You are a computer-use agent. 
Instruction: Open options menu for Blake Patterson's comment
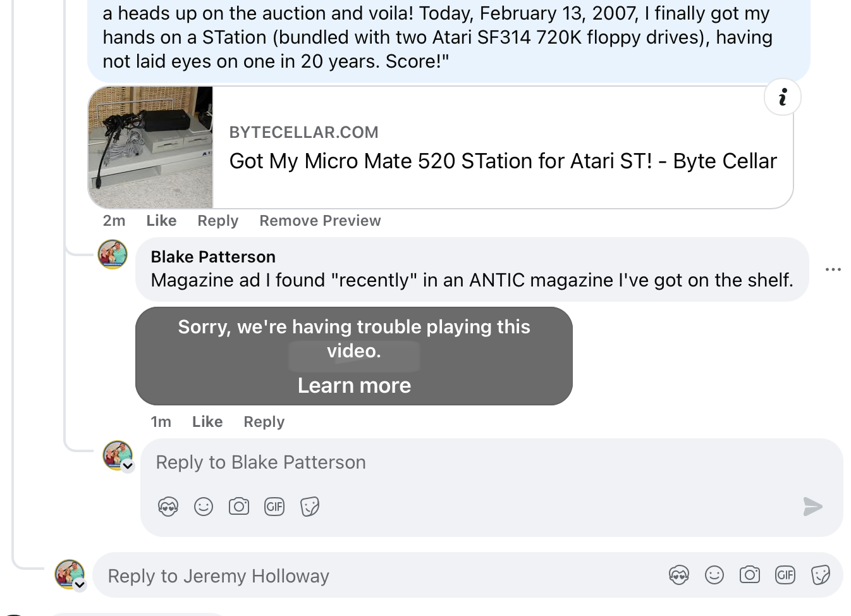point(833,269)
